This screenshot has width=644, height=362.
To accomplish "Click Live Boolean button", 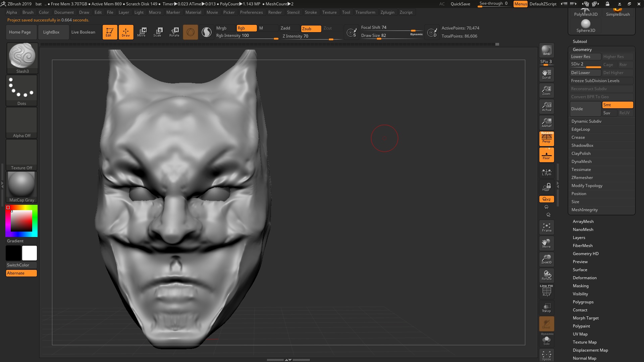I will pyautogui.click(x=86, y=32).
